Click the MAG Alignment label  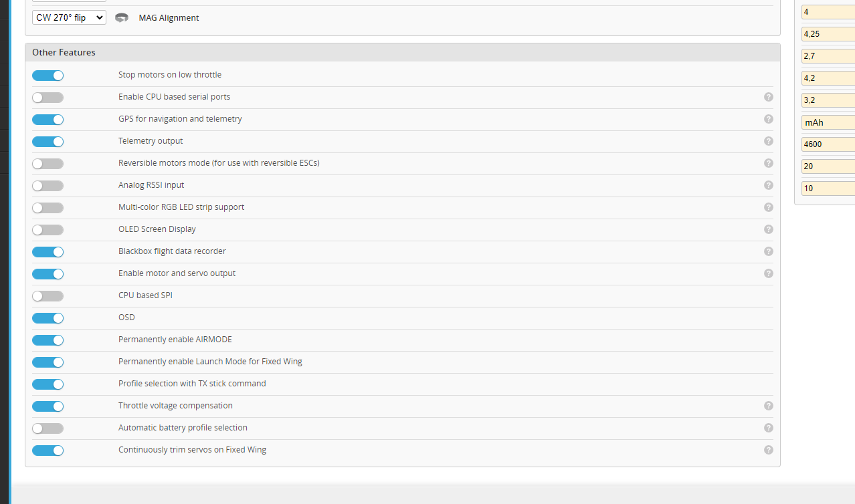coord(169,18)
